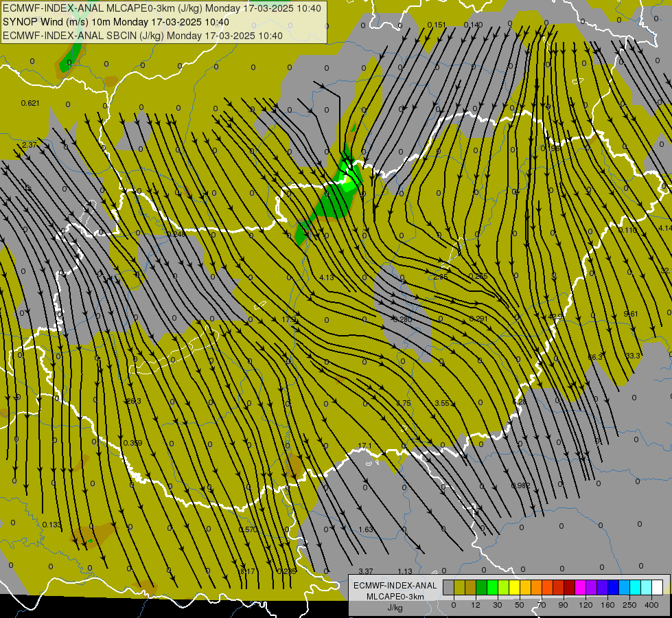Select the olive legend swatch above 0
Viewport: 672px width, 618px height.
pyautogui.click(x=459, y=587)
